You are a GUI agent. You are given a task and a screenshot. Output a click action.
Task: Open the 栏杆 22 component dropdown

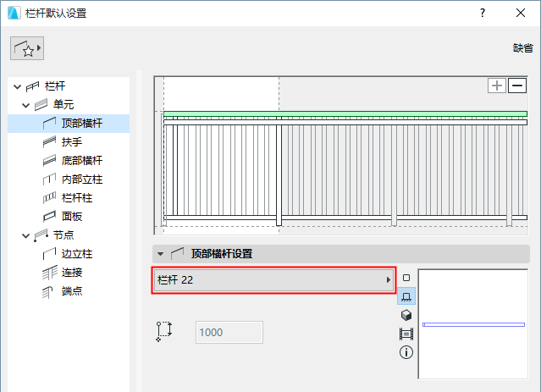point(273,280)
